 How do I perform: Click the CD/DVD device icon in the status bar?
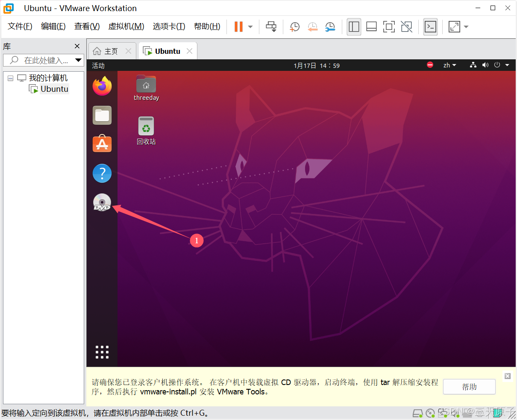(430, 413)
